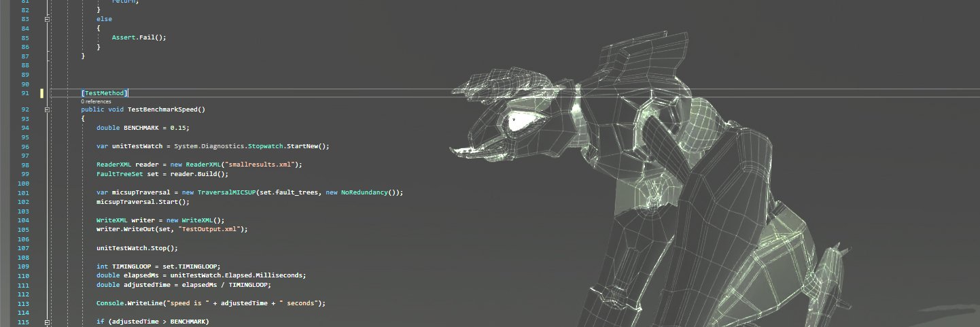Click the Build method call on line 99

click(204, 174)
